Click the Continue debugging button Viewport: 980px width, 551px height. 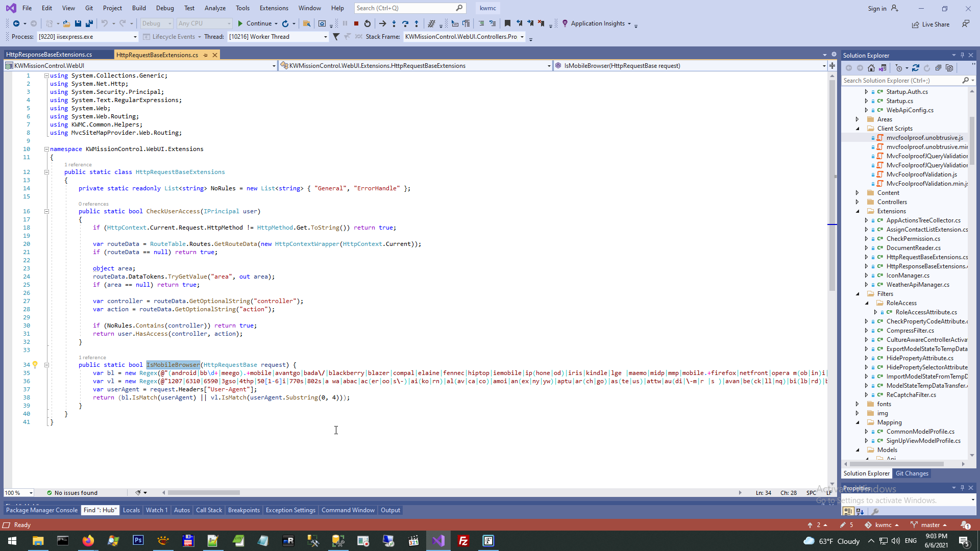pyautogui.click(x=254, y=23)
